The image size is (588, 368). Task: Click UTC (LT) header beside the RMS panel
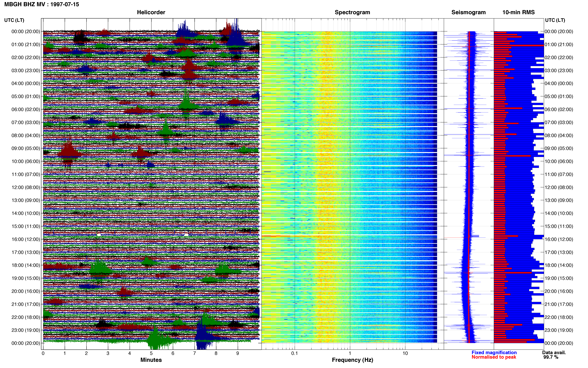pyautogui.click(x=555, y=20)
